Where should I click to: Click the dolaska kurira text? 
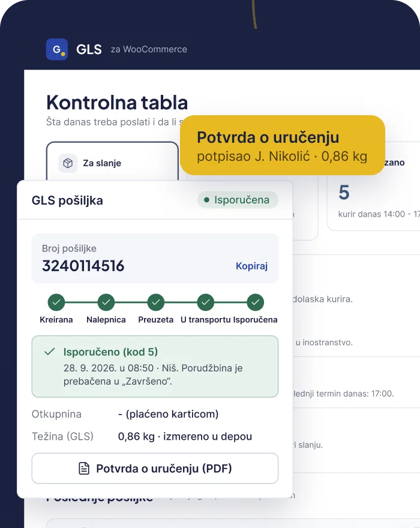322,299
